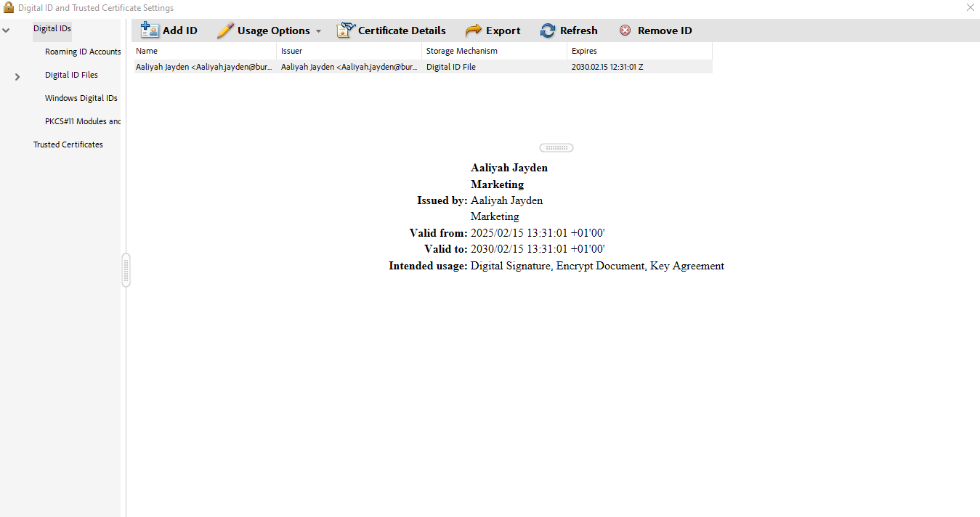Viewport: 980px width, 517px height.
Task: Click the padlock icon in title bar
Action: [x=9, y=7]
